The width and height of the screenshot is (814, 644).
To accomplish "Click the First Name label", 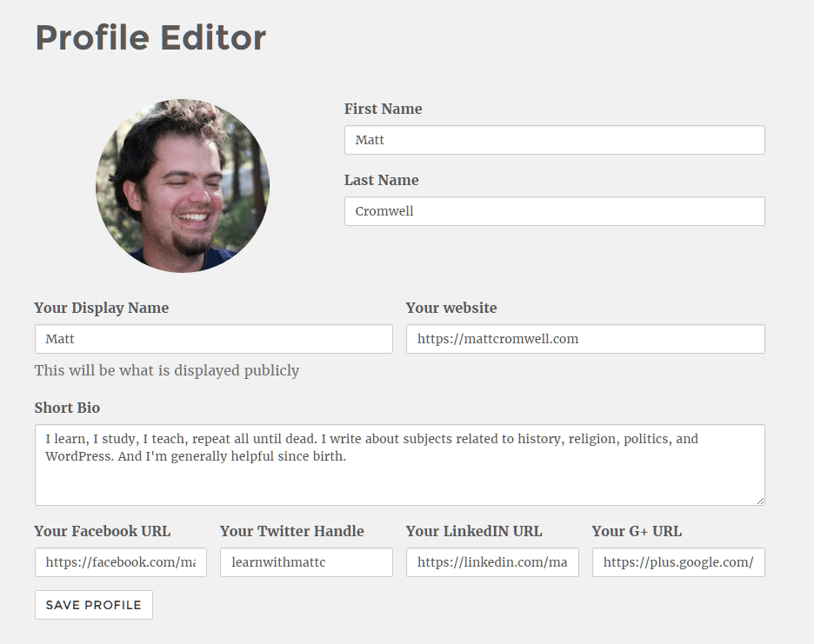I will (x=383, y=109).
